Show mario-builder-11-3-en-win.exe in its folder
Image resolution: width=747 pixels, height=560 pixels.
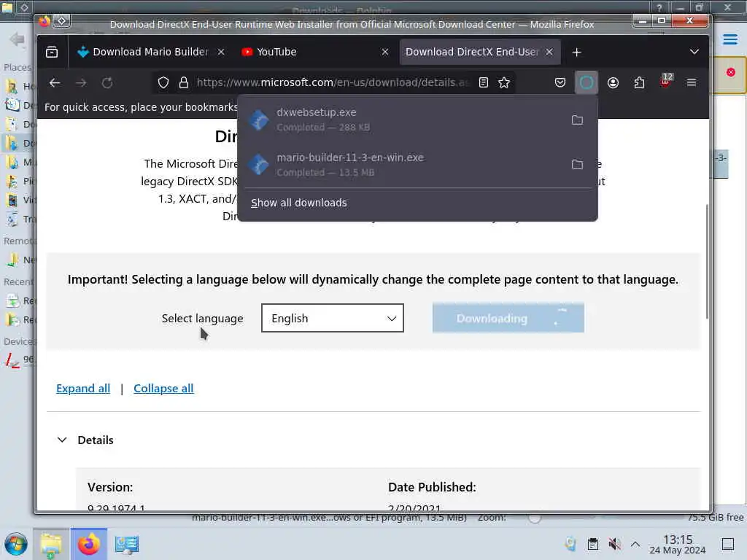[x=578, y=165]
